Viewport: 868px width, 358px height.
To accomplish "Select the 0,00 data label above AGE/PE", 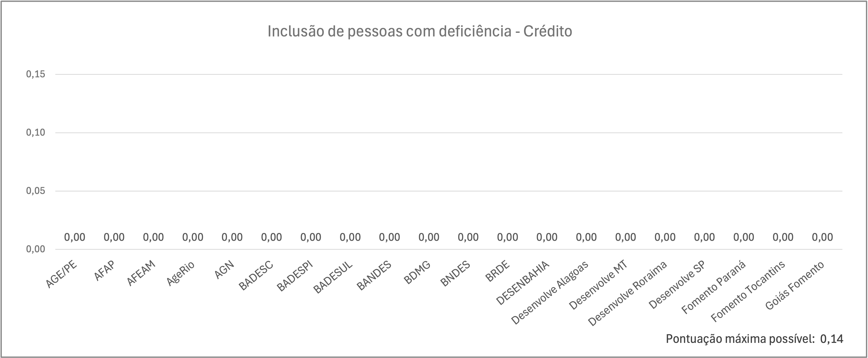I will [75, 237].
